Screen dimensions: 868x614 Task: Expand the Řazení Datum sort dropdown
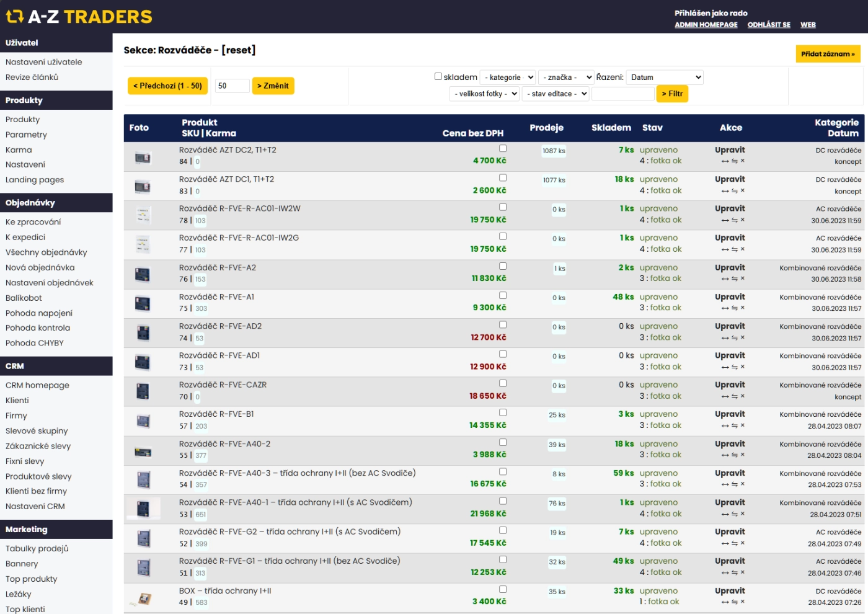click(665, 78)
